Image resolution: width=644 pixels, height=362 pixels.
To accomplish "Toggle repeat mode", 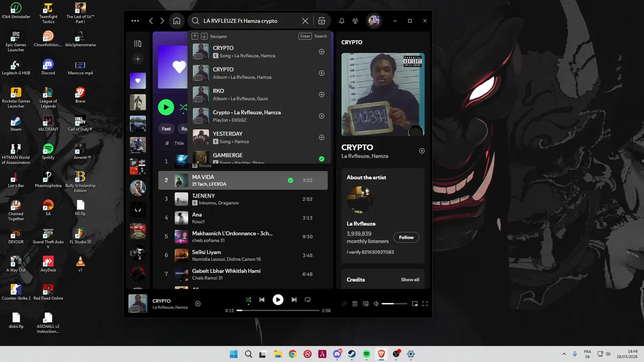I will [x=307, y=300].
